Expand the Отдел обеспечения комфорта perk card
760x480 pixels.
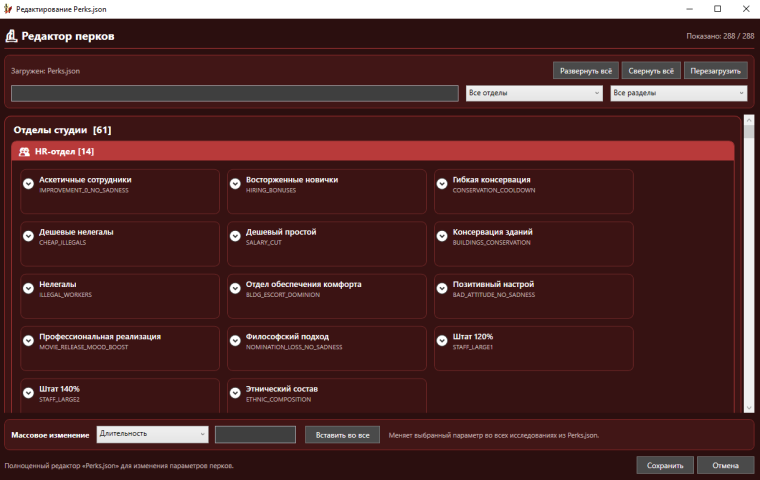[x=235, y=288]
